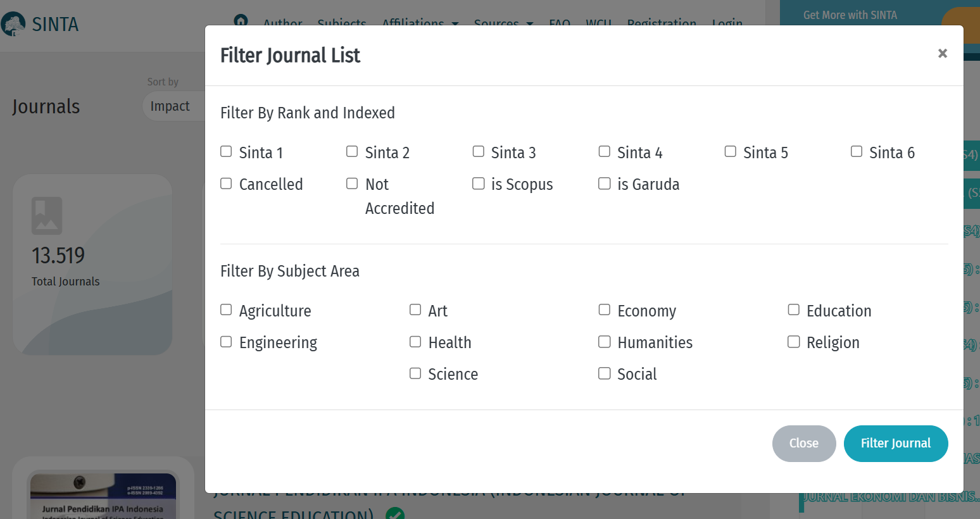Check the Religion subject area
The image size is (980, 519).
click(793, 342)
